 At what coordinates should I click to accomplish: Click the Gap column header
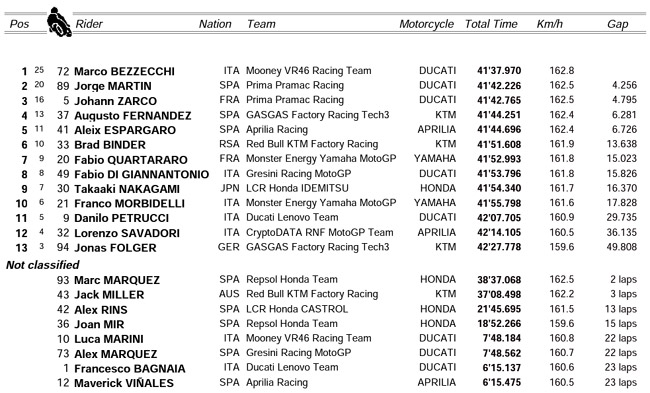[618, 24]
